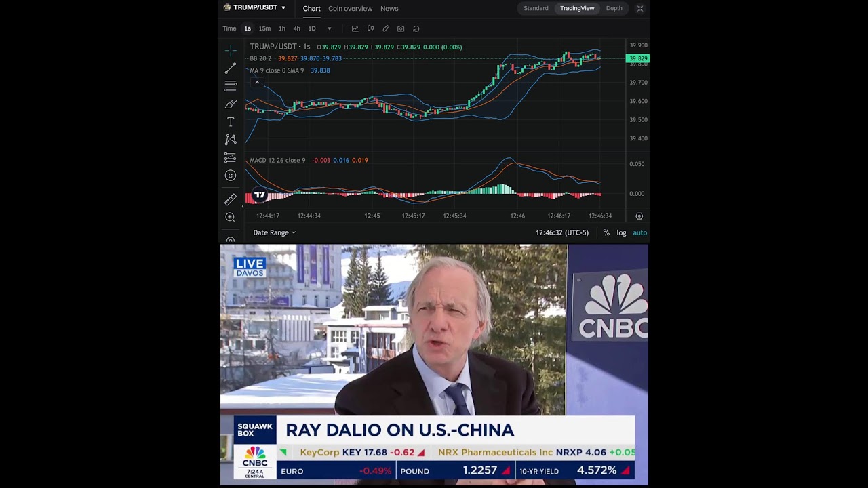Select the trend line drawing tool
Screen dimensions: 868x488
point(231,68)
